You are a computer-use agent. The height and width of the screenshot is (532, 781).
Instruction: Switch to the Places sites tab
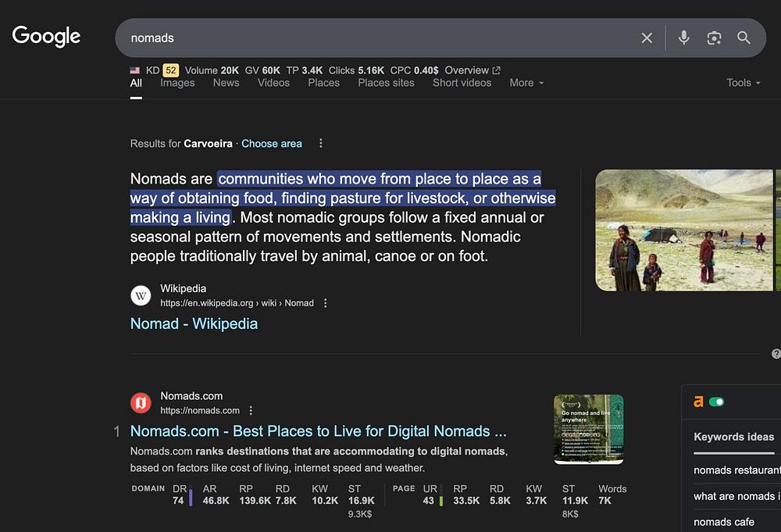click(x=386, y=83)
